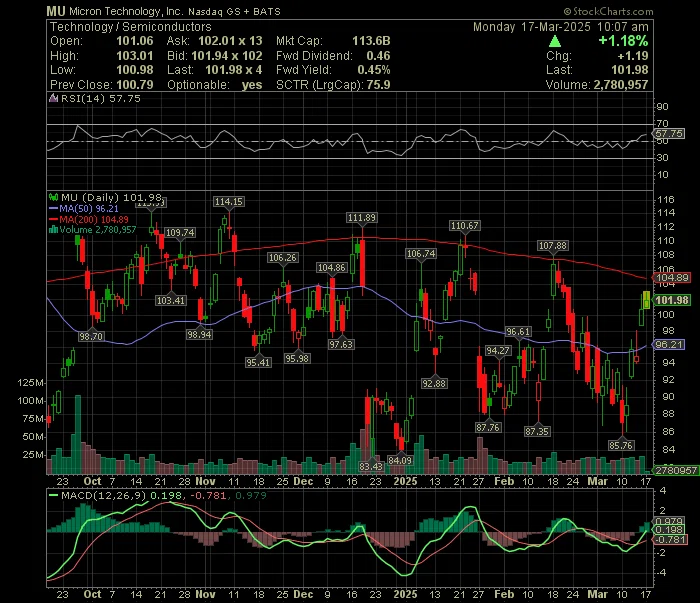Click the 97.63 price low label
The width and height of the screenshot is (700, 603).
[341, 345]
